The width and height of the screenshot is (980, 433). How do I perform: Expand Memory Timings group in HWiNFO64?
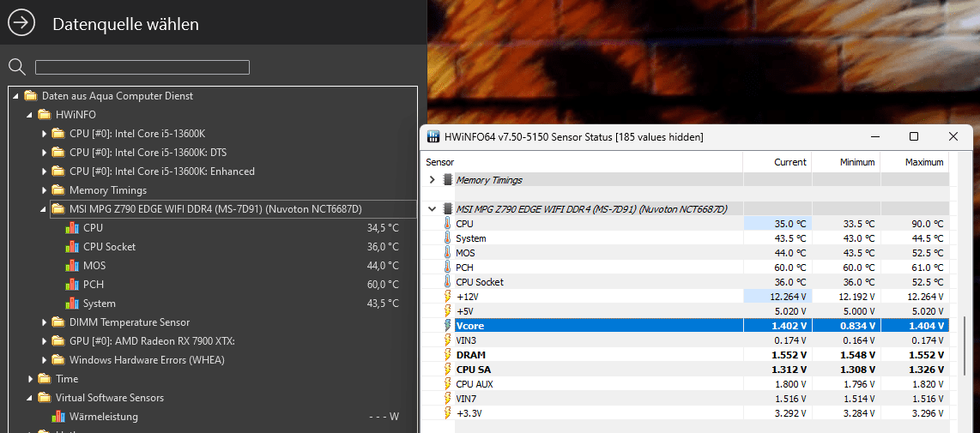tap(432, 180)
